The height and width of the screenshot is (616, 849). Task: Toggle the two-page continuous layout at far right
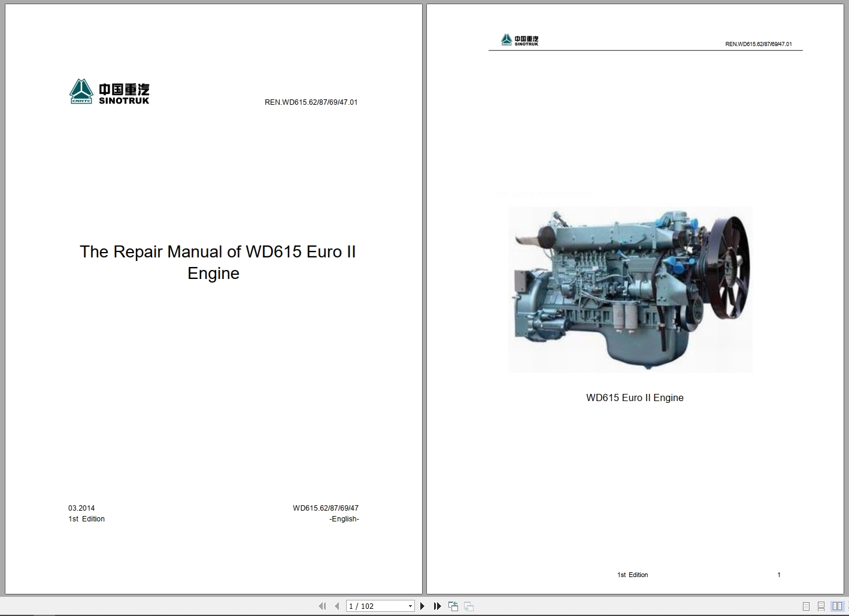[x=848, y=606]
